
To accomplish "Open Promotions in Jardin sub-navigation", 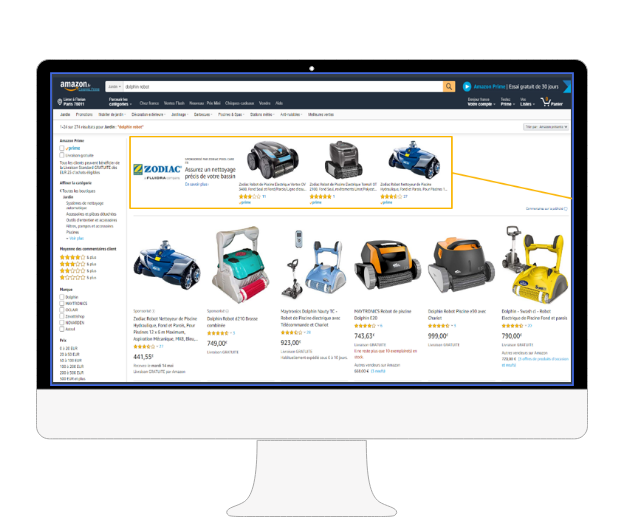I will tap(84, 115).
